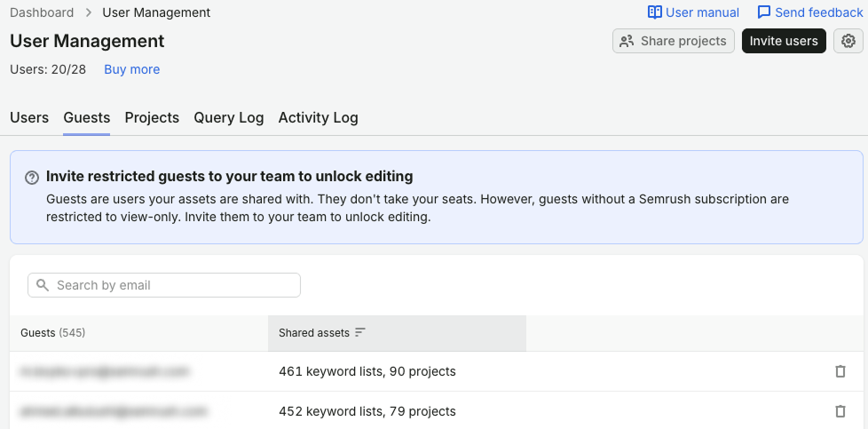Select the Guests tab
868x429 pixels.
[86, 117]
